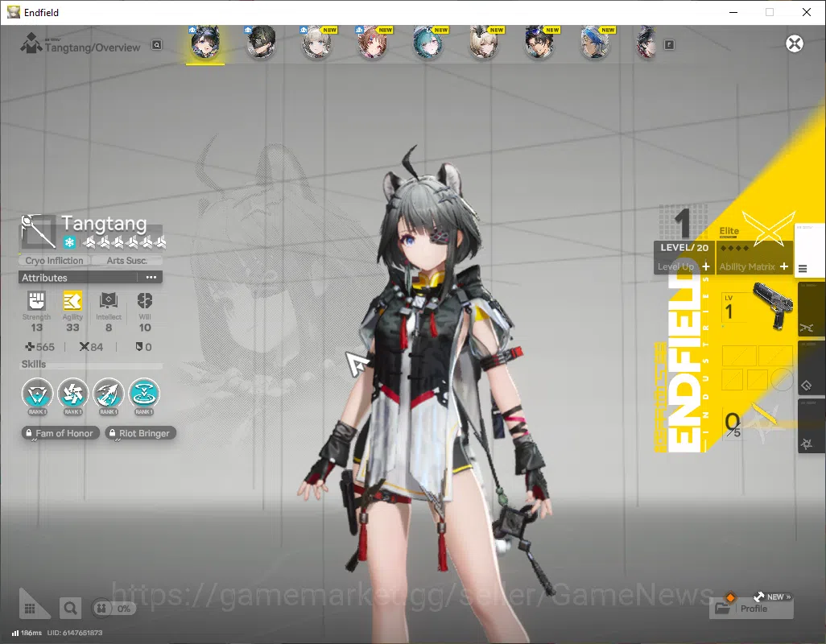
Task: Click the Will attribute icon
Action: (144, 301)
